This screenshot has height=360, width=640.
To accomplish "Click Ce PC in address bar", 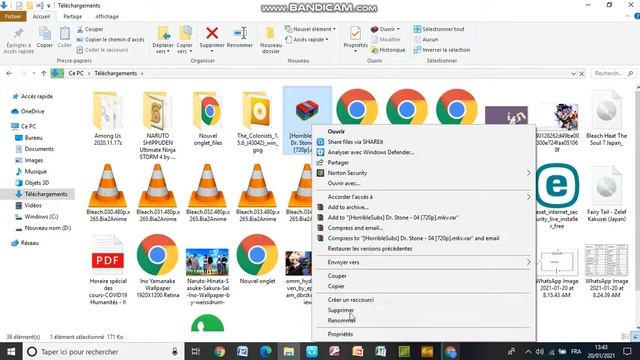I will click(x=76, y=73).
